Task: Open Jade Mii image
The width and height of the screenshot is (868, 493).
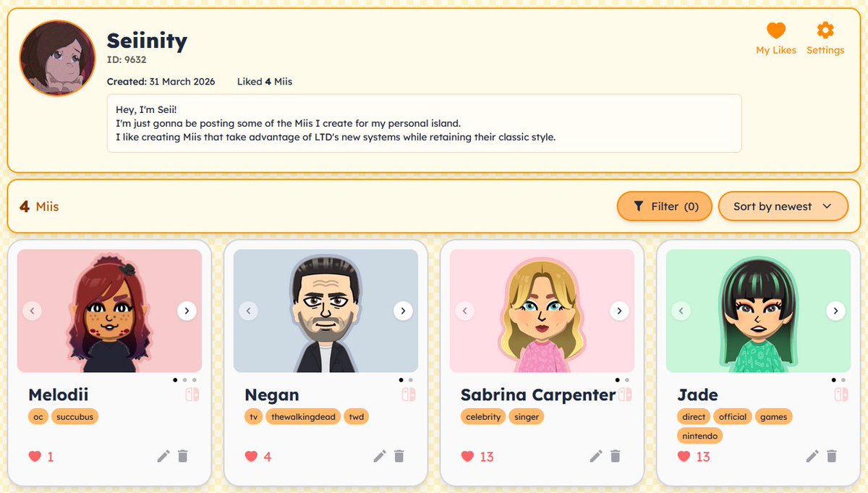Action: pyautogui.click(x=758, y=311)
